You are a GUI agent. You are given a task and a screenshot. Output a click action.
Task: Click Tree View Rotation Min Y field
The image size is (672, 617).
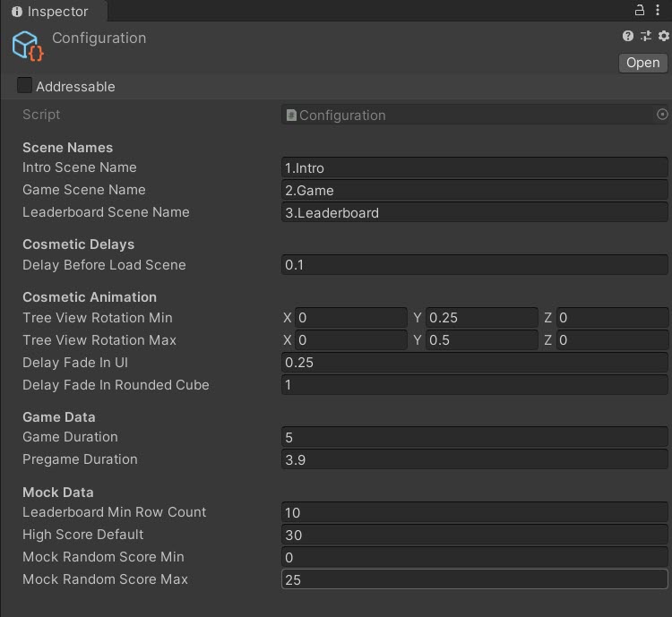tap(481, 318)
